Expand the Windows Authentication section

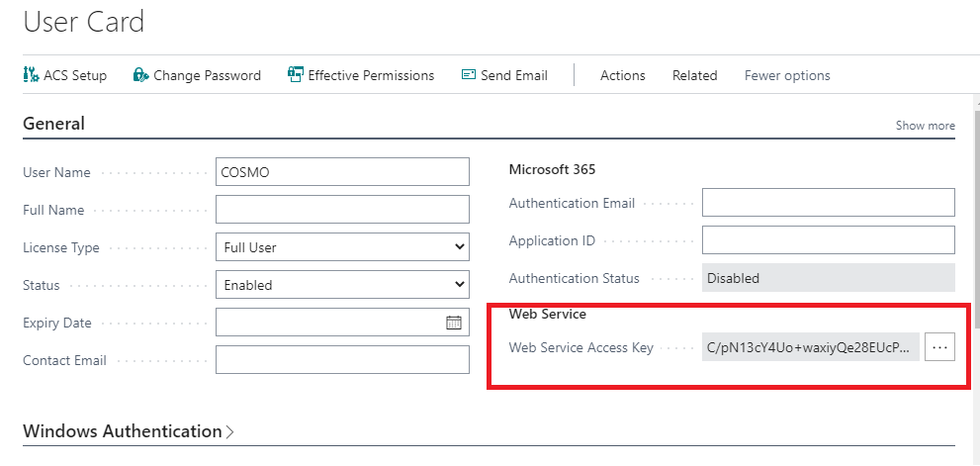click(x=129, y=431)
